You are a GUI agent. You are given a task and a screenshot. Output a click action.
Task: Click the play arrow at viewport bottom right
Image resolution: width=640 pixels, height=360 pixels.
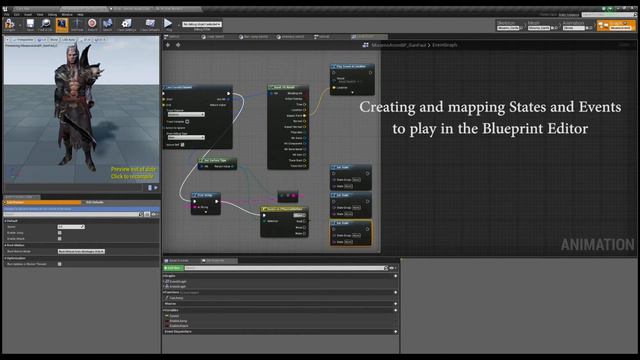pos(156,188)
